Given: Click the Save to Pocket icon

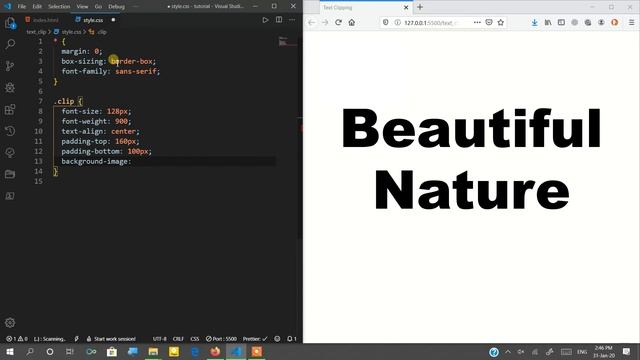Looking at the screenshot, I should 489,22.
